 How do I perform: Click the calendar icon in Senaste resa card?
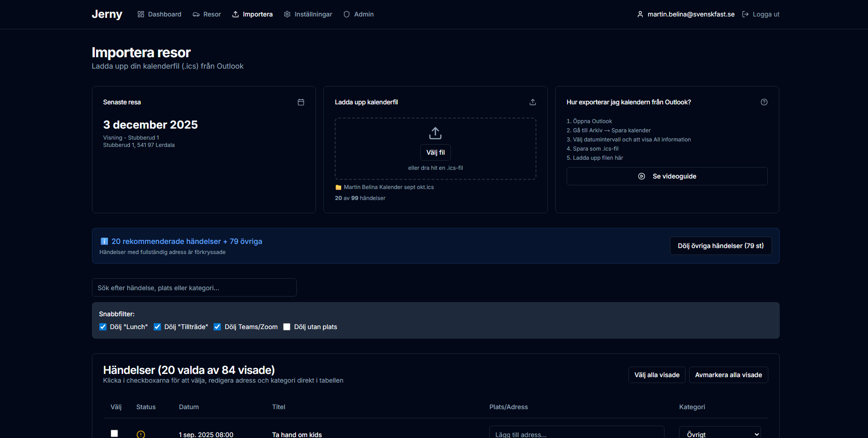pyautogui.click(x=301, y=102)
